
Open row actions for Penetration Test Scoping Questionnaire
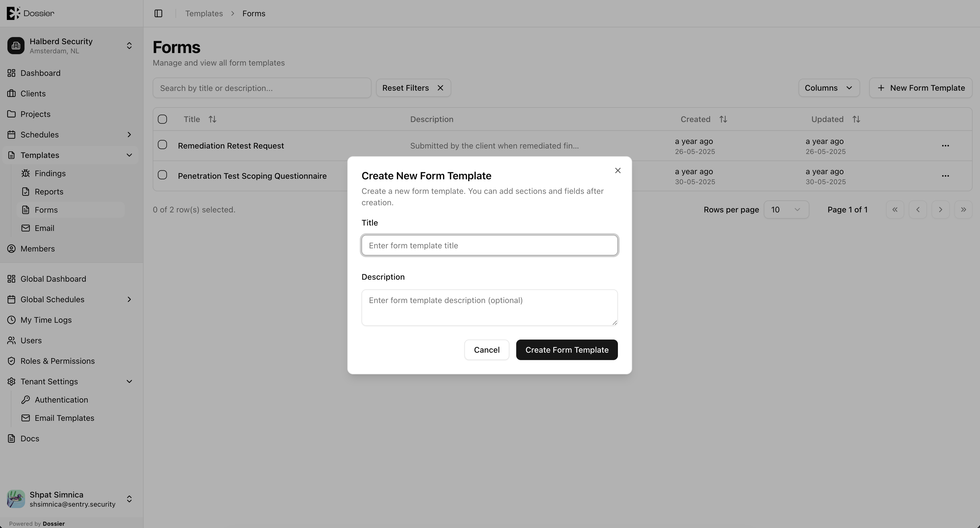tap(945, 176)
